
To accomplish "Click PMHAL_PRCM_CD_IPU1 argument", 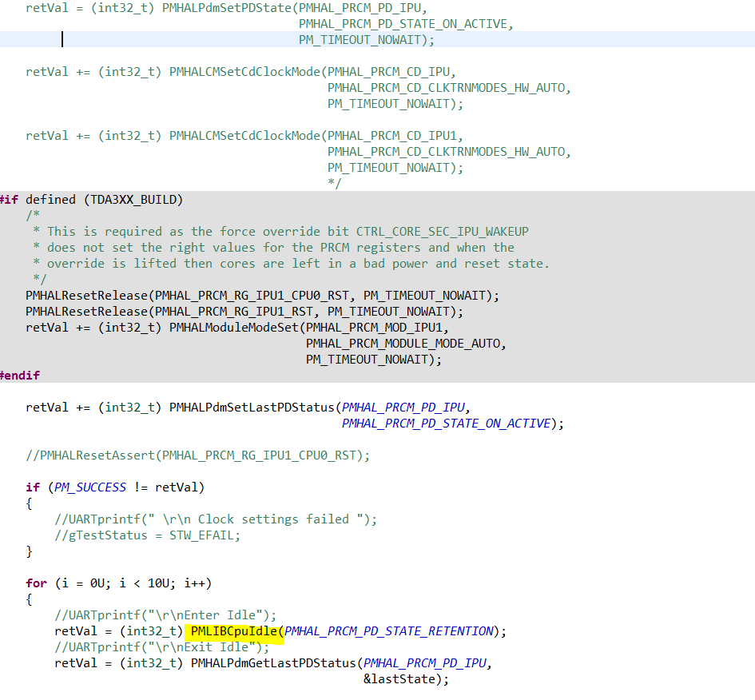I will [x=392, y=136].
